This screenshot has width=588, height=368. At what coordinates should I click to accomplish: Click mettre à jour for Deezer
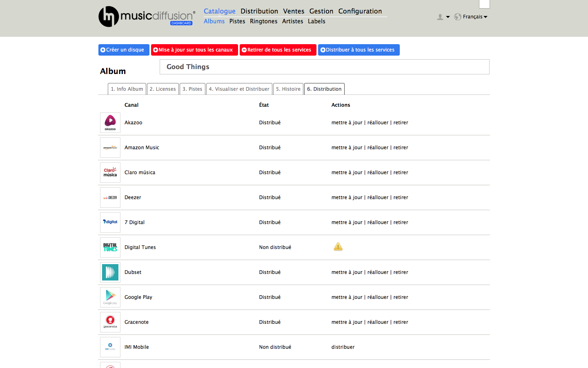pos(347,197)
